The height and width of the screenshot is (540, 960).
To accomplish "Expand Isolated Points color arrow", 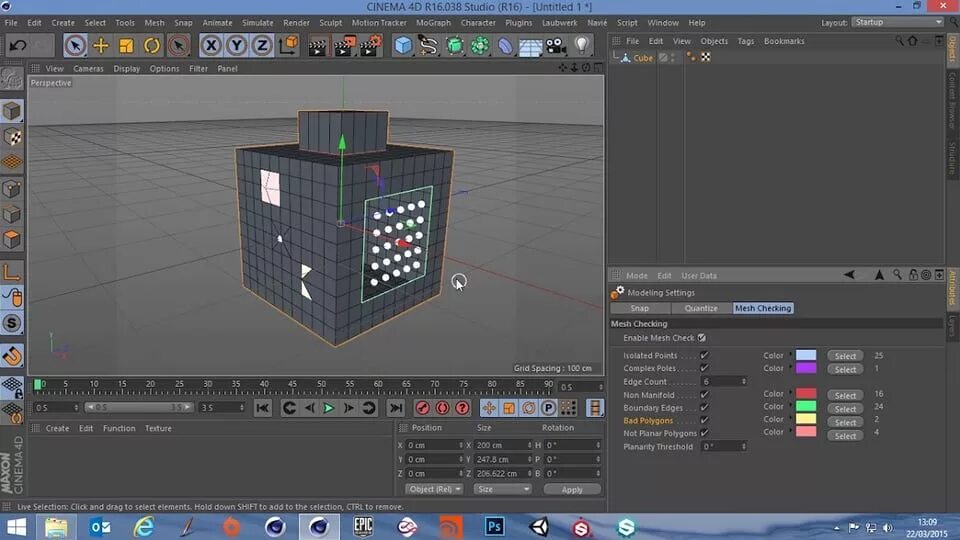I will (790, 354).
